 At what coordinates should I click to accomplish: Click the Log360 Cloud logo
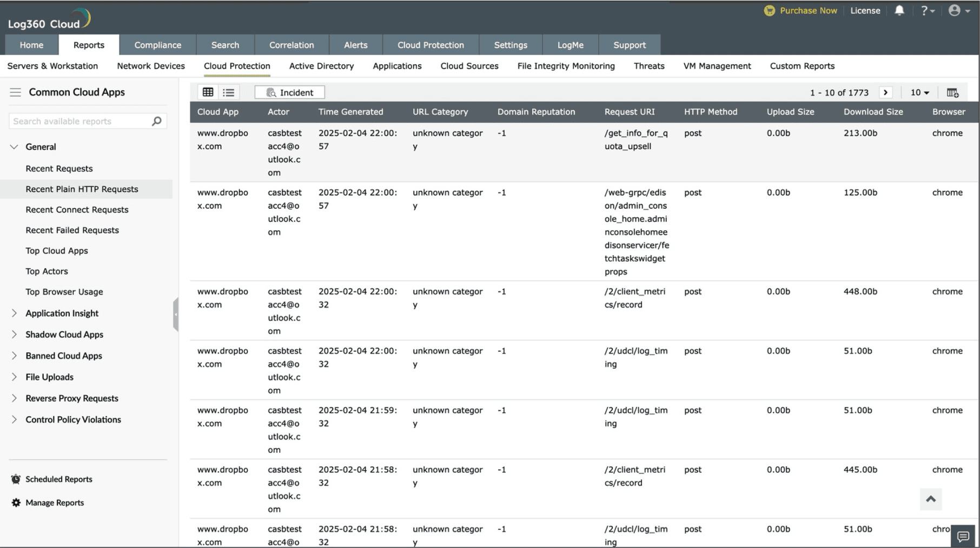pos(49,19)
